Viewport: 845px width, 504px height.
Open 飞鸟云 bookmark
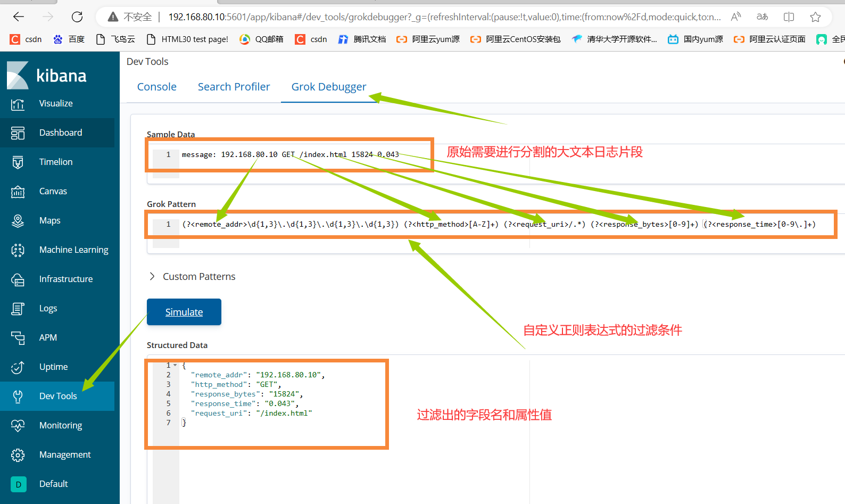[115, 39]
